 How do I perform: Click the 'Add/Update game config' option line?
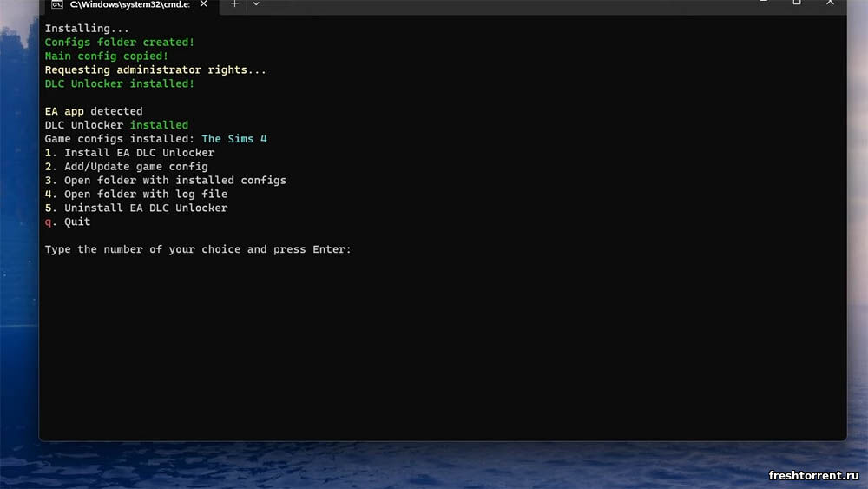[x=127, y=167]
